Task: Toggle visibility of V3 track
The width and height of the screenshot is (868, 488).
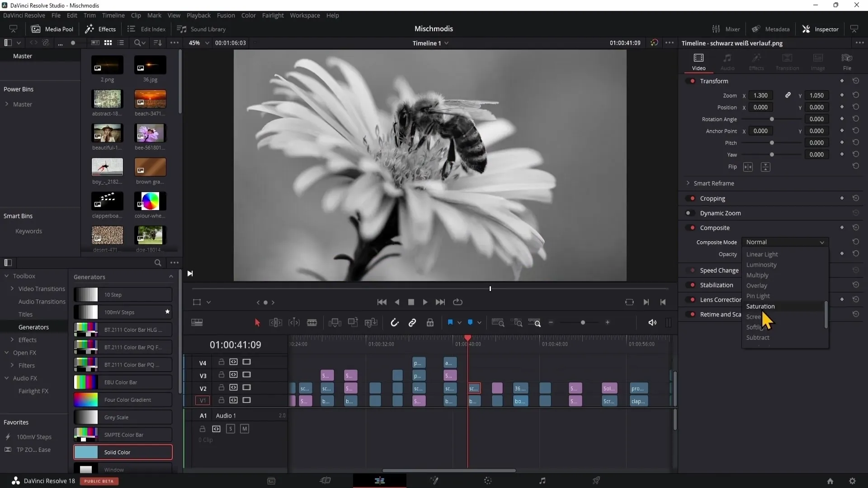Action: (246, 374)
